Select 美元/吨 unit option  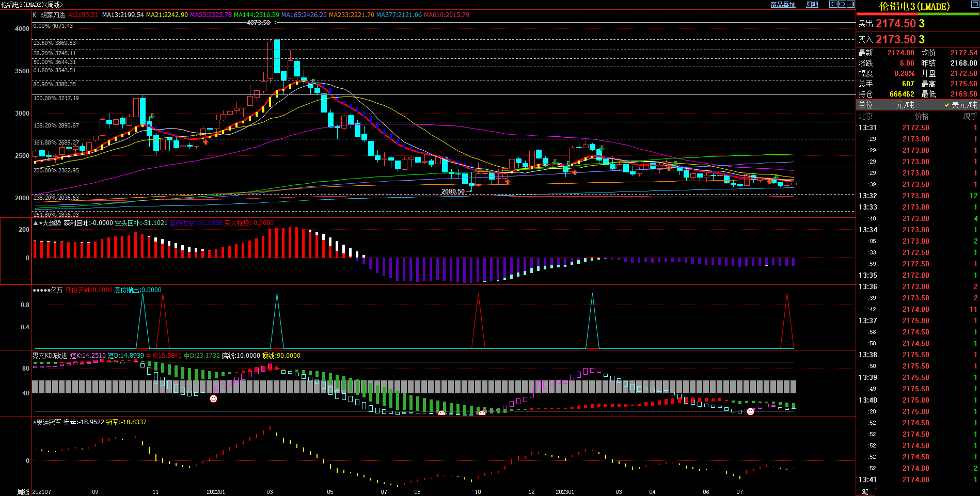(x=960, y=105)
